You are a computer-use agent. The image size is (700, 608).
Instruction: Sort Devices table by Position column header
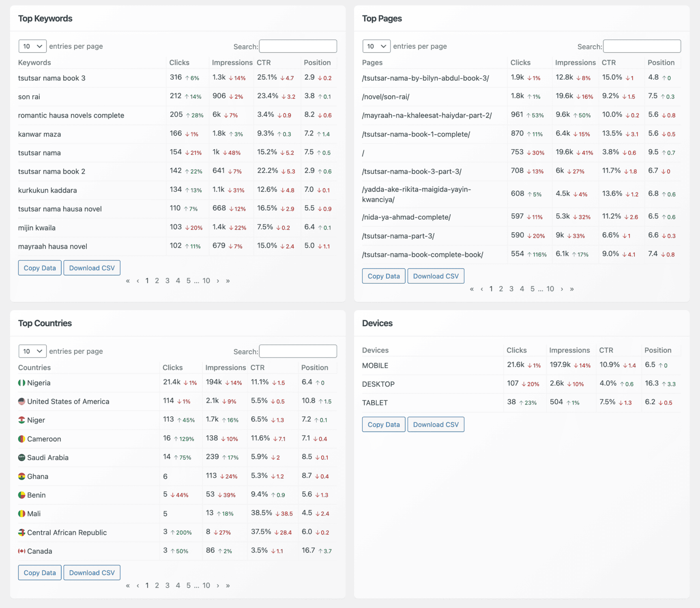pos(658,350)
